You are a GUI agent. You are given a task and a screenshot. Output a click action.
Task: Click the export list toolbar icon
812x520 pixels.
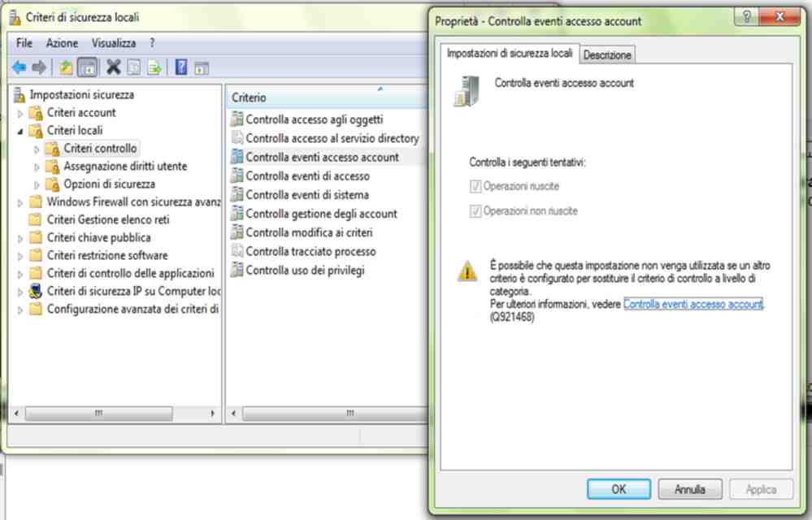point(154,67)
